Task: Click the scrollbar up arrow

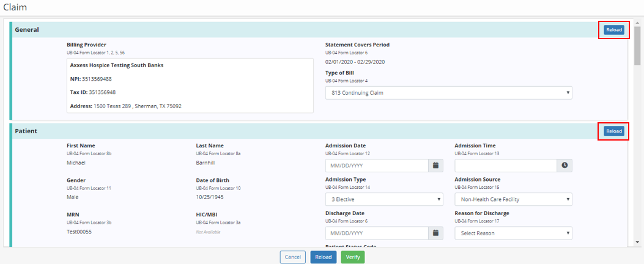Action: [x=638, y=21]
